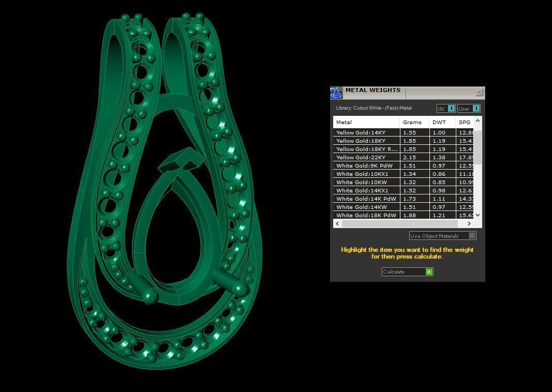Select the White Gold:14K PdW row
This screenshot has width=552, height=392.
[x=404, y=199]
